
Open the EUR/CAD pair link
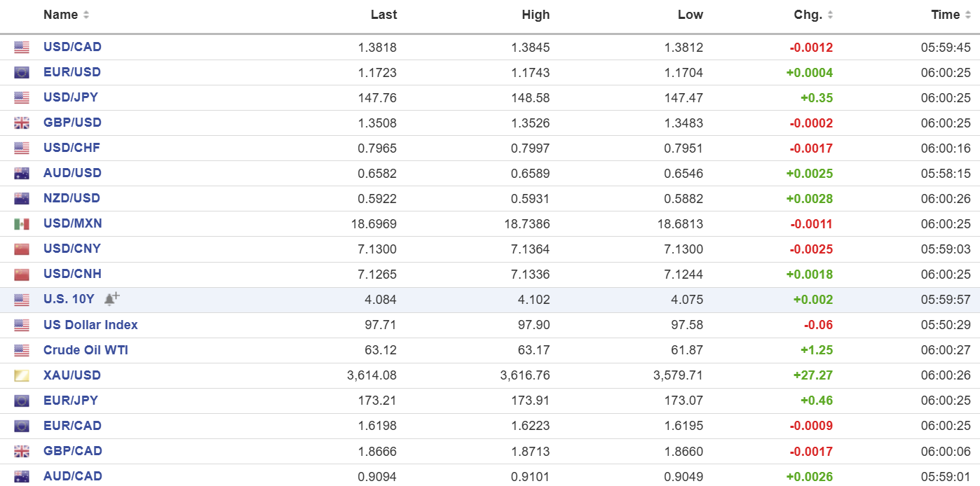pyautogui.click(x=72, y=425)
